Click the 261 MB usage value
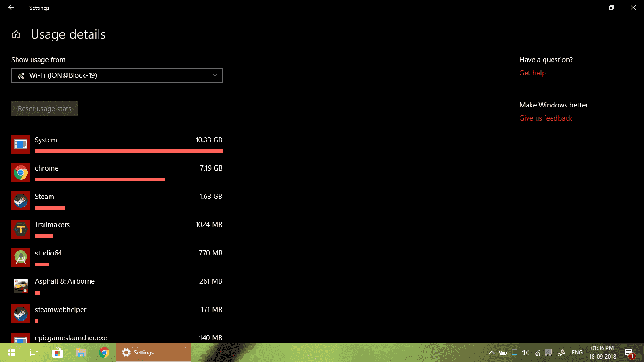Viewport: 644px width, 362px height. coord(211,281)
